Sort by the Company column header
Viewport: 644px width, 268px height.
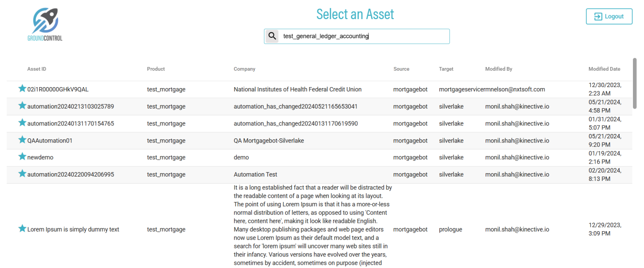244,69
